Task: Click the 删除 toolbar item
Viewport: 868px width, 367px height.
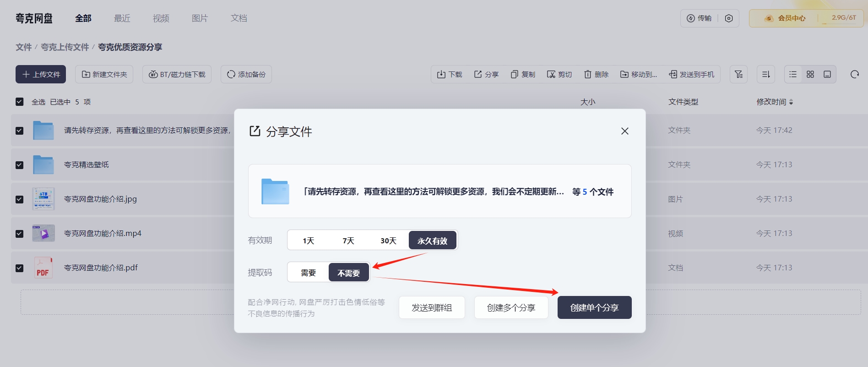Action: tap(596, 74)
